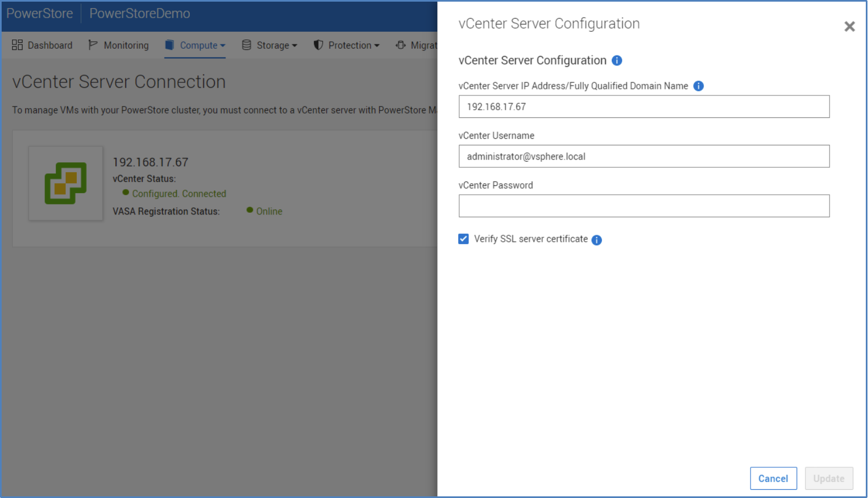Open the Migration menu

(416, 45)
